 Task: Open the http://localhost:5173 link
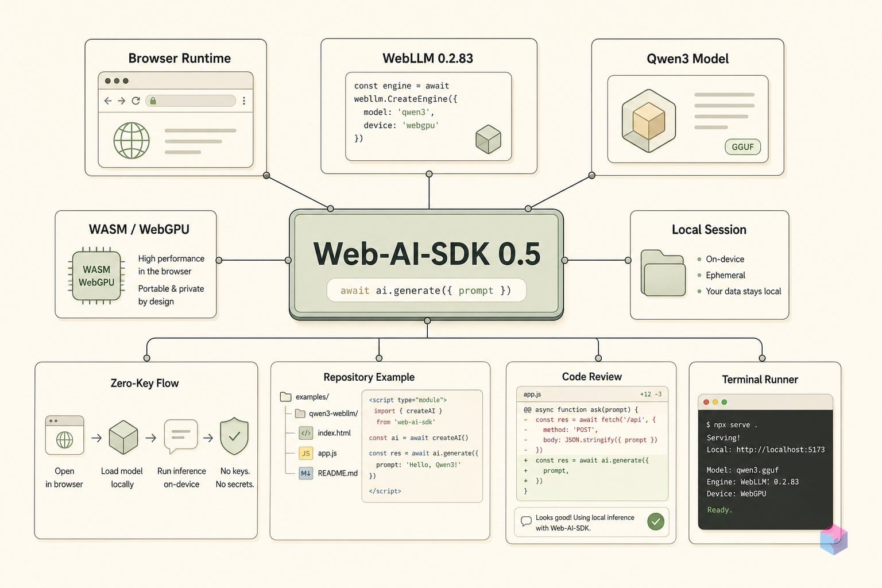pyautogui.click(x=780, y=450)
